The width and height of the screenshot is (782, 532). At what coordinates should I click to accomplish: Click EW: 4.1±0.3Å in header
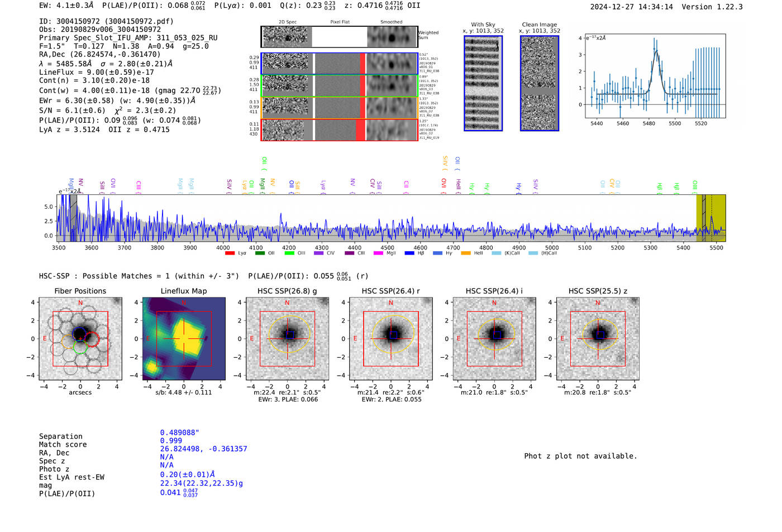pos(66,6)
